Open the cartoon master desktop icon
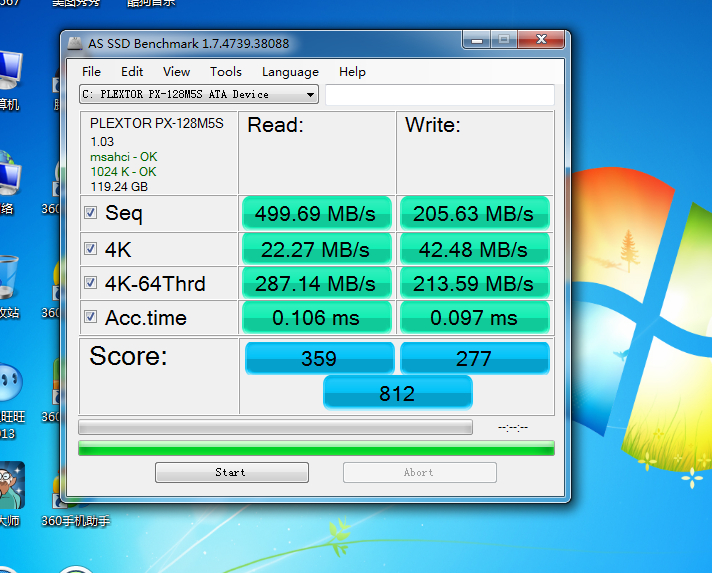Viewport: 712px width, 573px height. point(11,495)
